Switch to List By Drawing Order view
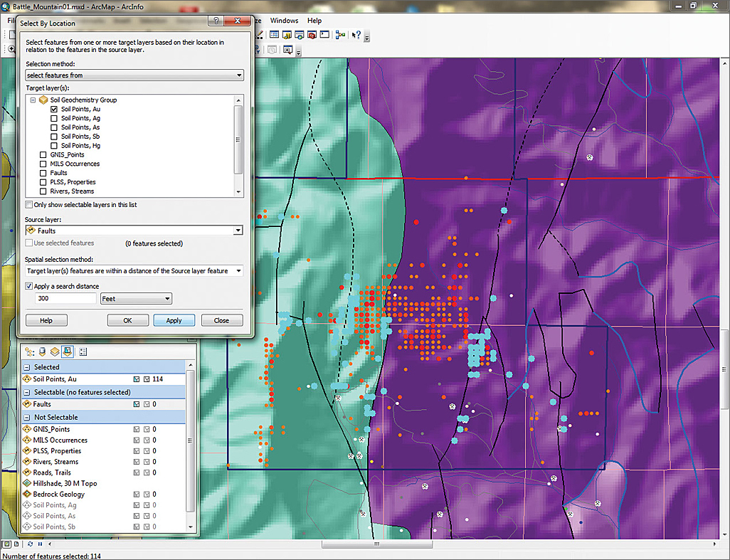Image resolution: width=730 pixels, height=560 pixels. tap(30, 352)
